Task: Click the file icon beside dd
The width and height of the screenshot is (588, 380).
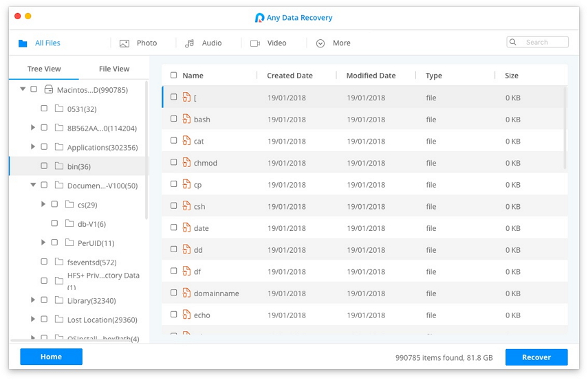Action: tap(186, 249)
